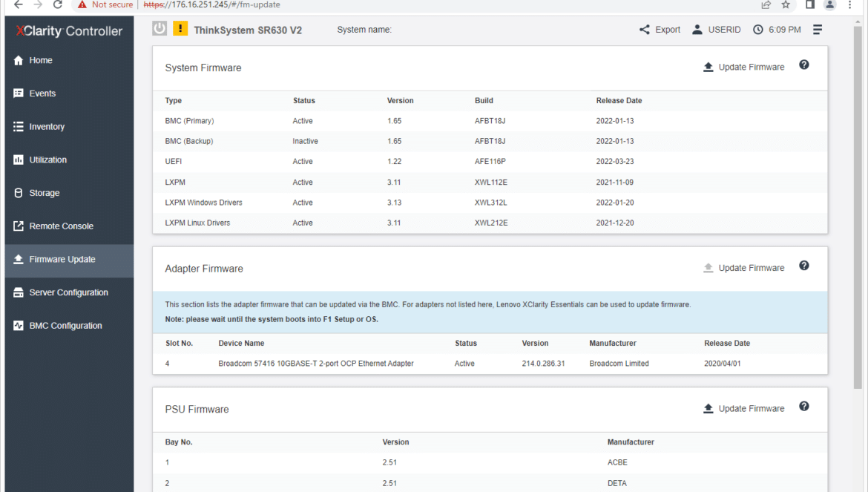Open the hamburger menu icon

(x=817, y=30)
